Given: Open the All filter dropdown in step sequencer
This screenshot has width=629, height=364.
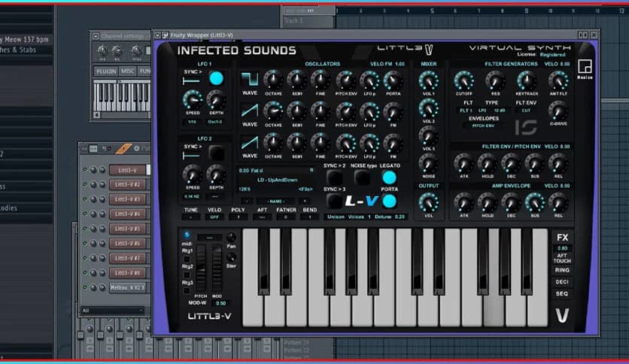Looking at the screenshot, I should (113, 311).
